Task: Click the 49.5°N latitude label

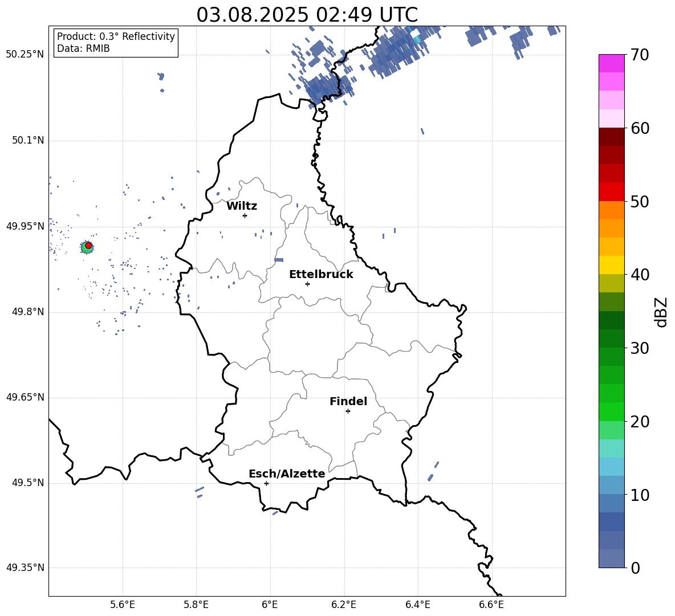Action: click(x=28, y=483)
